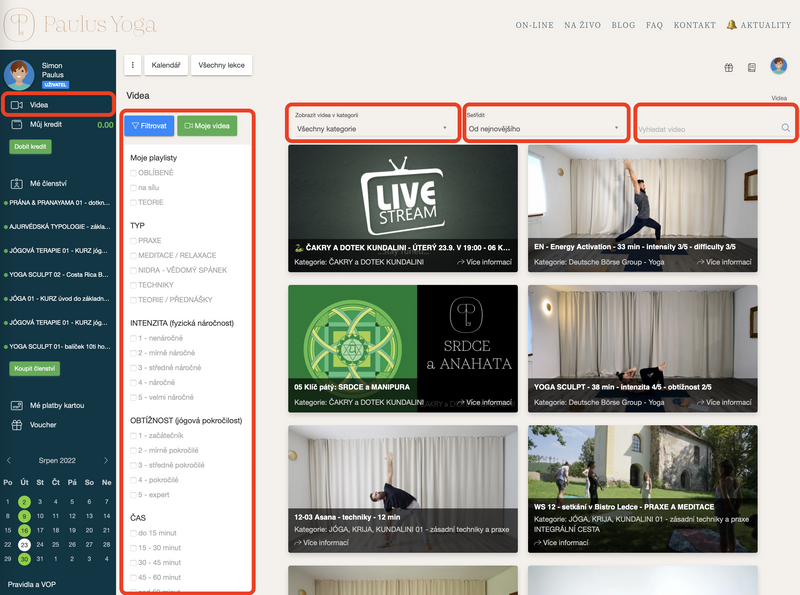The image size is (800, 595).
Task: Click the Můj kredit wallet icon
Action: coord(17,124)
